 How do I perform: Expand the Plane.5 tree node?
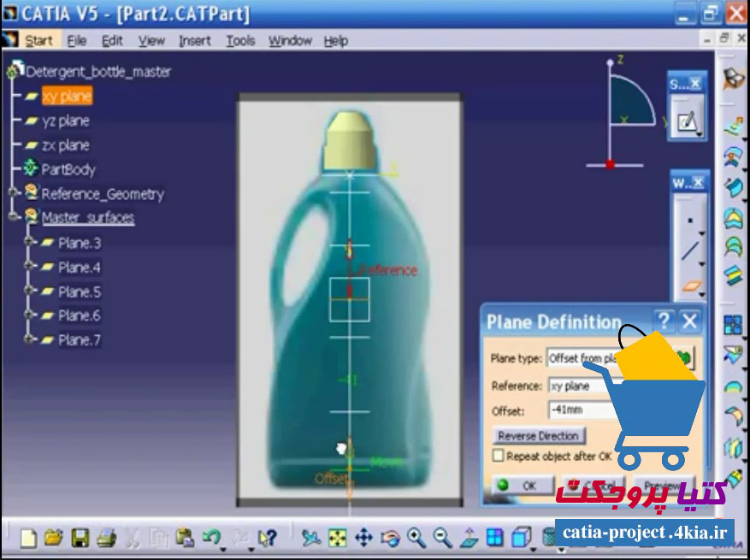[x=29, y=291]
